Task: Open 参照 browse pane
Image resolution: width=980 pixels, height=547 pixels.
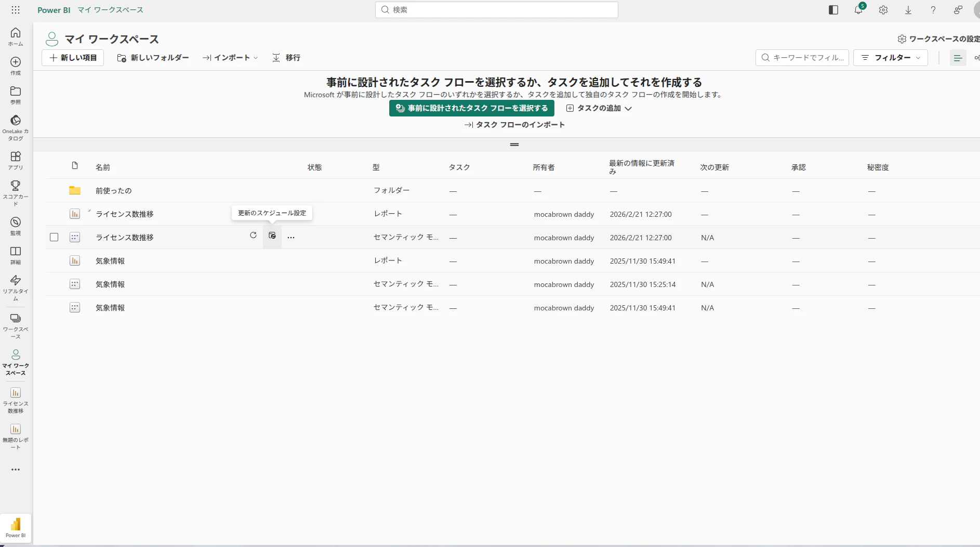Action: pos(16,95)
